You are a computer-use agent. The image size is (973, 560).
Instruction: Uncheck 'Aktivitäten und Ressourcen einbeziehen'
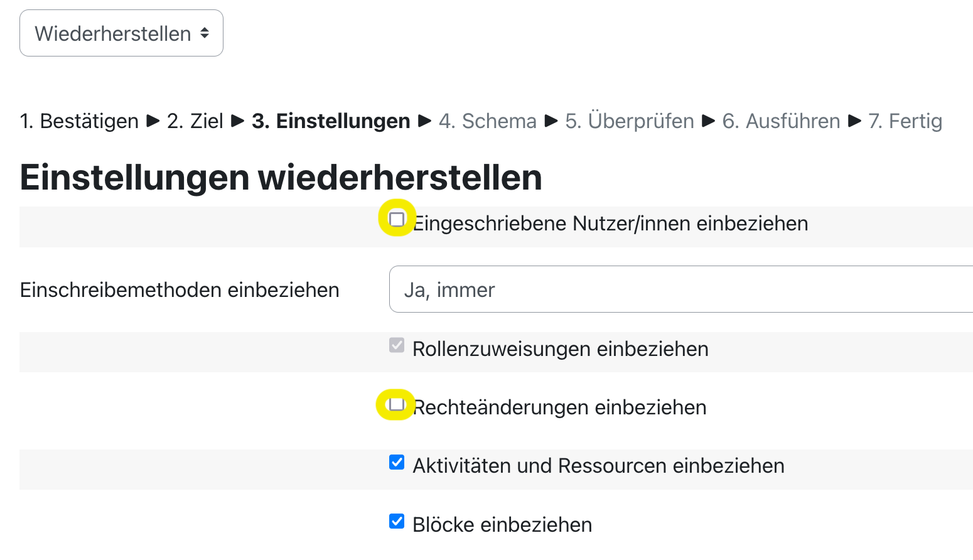click(x=397, y=463)
